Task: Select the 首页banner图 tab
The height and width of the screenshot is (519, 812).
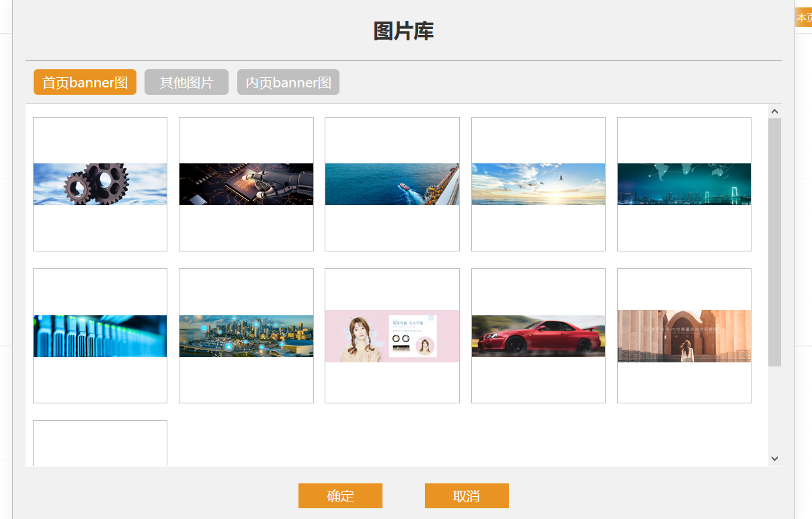Action: [x=85, y=82]
